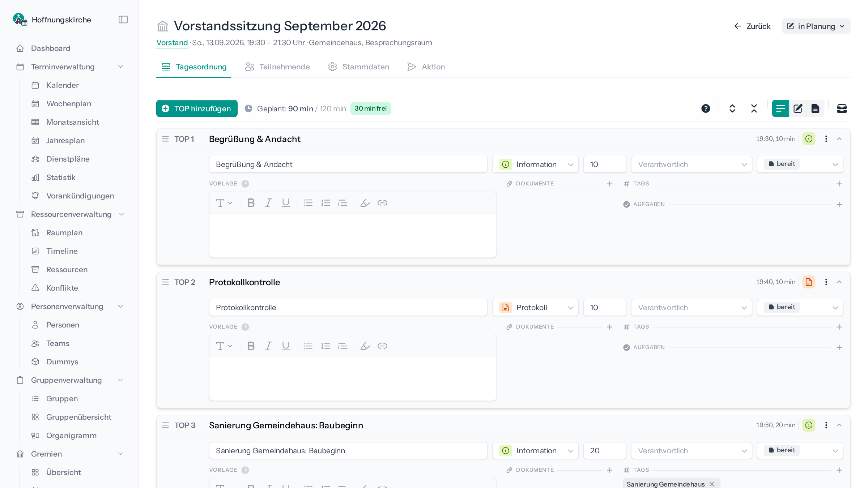868x488 pixels.
Task: Apply bold in the TOP 2 editor
Action: pos(251,346)
